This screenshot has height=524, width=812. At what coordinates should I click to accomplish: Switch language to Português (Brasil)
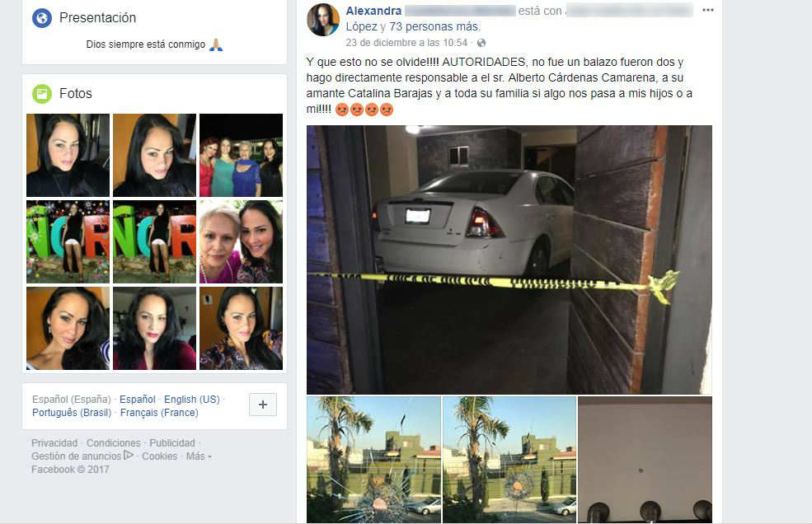tap(72, 413)
